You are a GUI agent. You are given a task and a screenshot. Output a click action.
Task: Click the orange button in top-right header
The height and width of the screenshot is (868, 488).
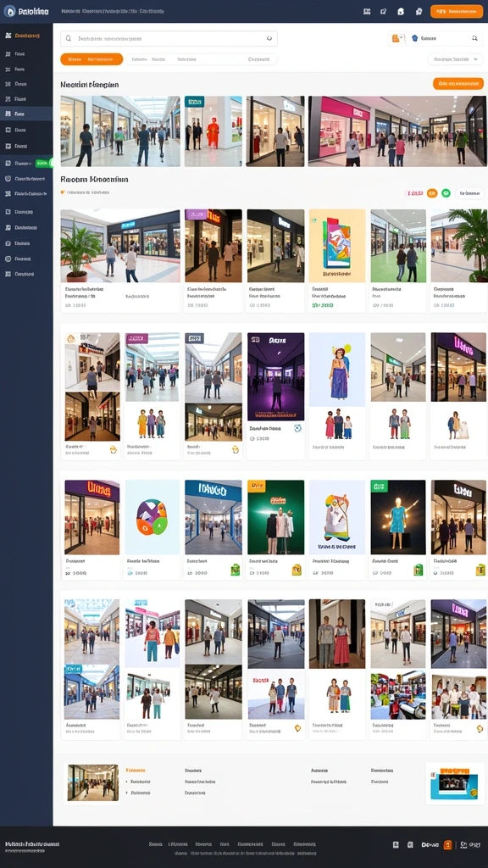click(457, 11)
